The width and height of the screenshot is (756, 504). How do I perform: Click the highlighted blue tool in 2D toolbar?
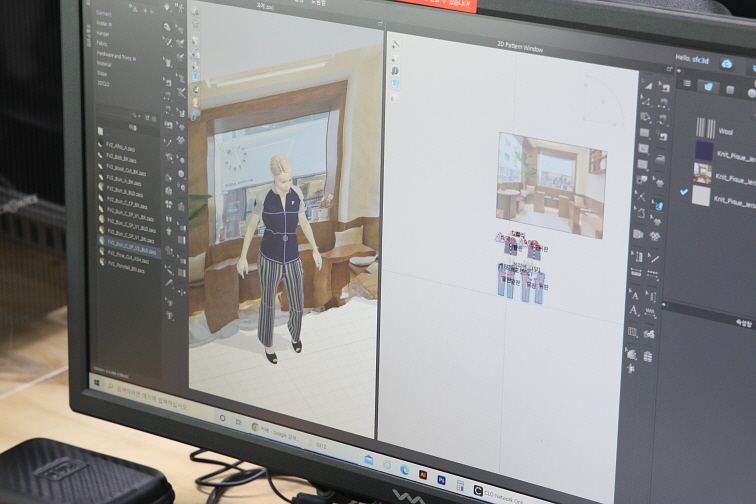click(x=657, y=205)
